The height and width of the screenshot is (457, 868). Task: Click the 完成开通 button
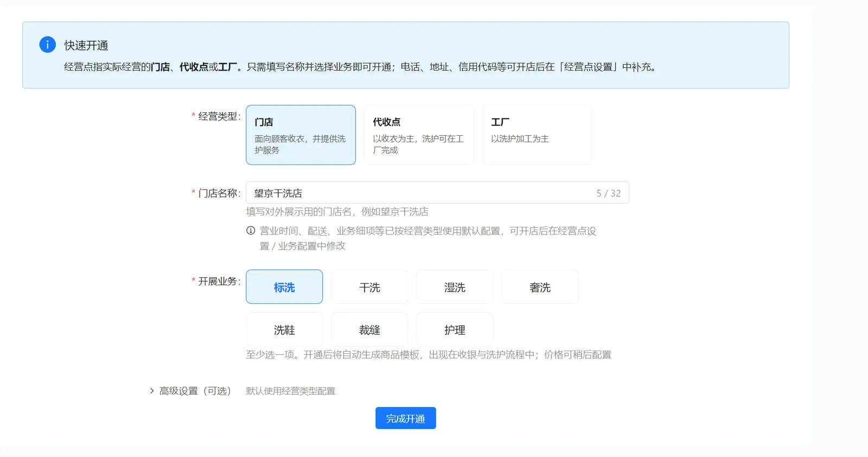click(x=406, y=418)
